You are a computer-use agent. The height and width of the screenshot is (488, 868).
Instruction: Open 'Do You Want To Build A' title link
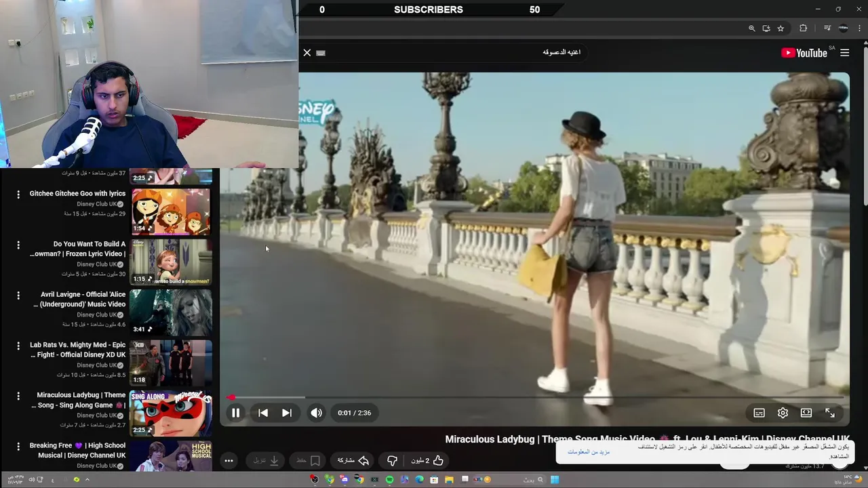click(78, 249)
